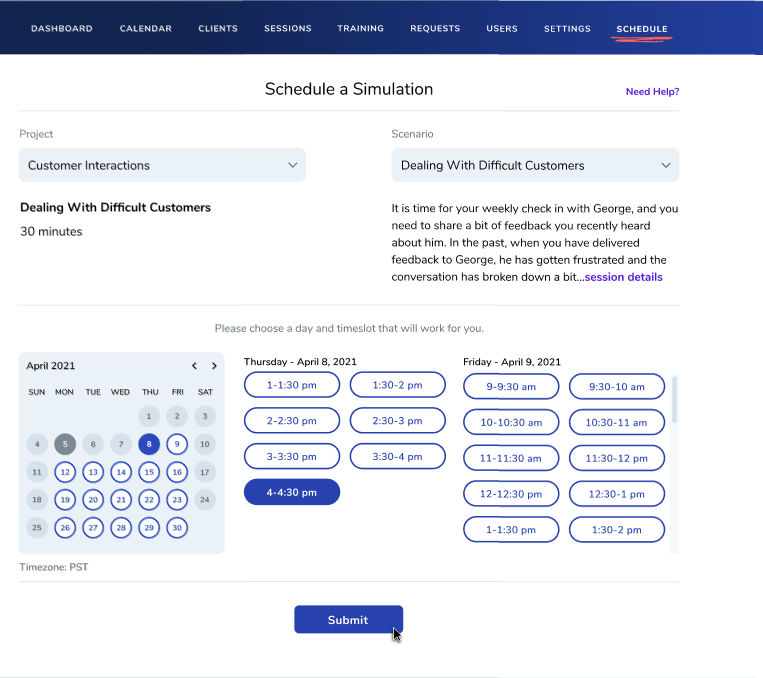This screenshot has width=763, height=678.
Task: Select Friday 9-9:30 am timeslot
Action: 511,387
